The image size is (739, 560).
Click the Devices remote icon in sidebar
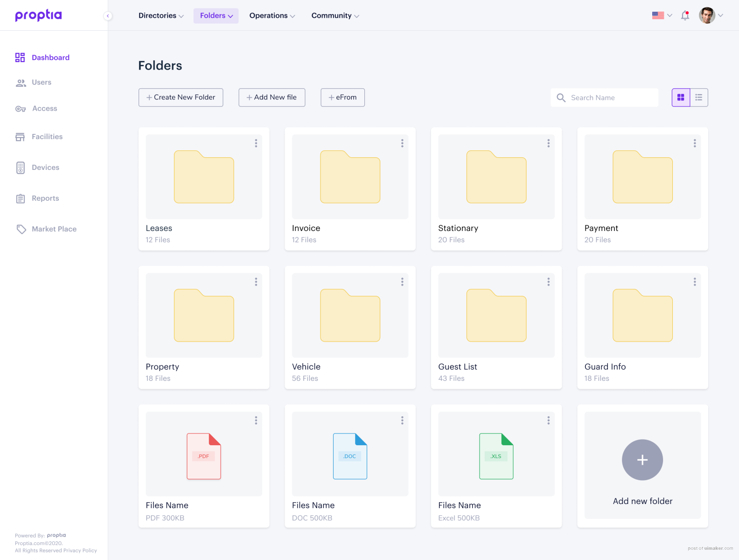[21, 168]
